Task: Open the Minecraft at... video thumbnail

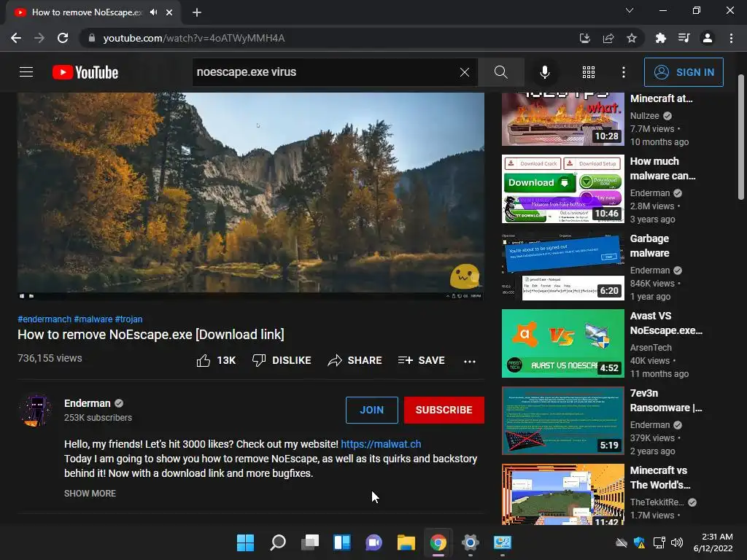Action: [x=562, y=119]
